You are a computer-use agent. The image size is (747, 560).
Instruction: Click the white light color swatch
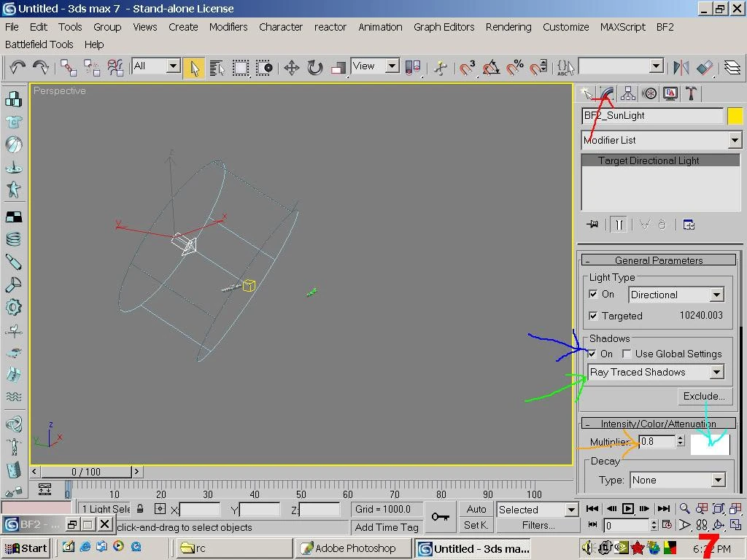pyautogui.click(x=710, y=444)
